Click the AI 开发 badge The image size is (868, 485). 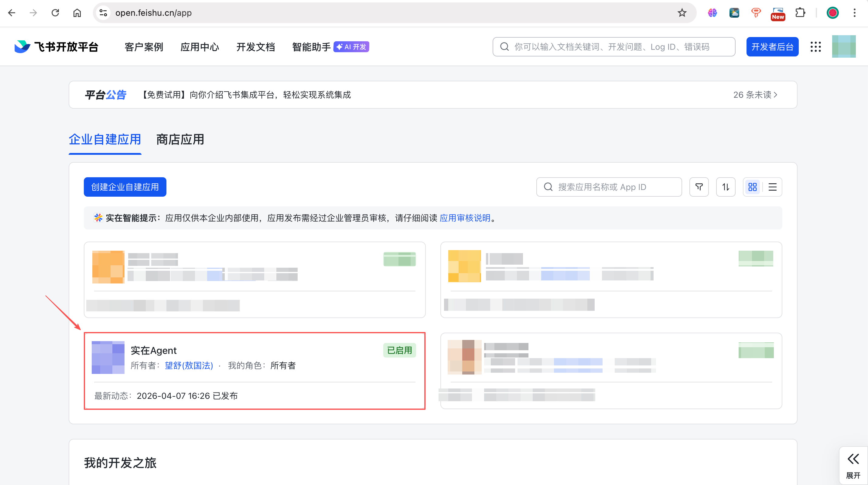tap(351, 47)
